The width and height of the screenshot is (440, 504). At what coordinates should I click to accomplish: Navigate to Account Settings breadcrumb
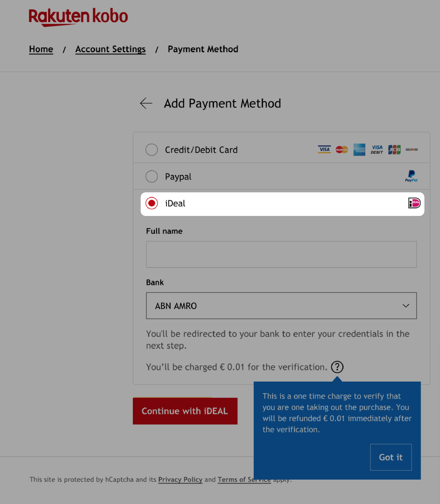(x=110, y=49)
